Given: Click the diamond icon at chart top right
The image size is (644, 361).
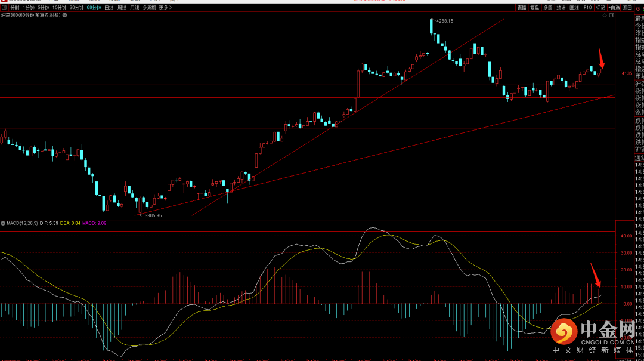Looking at the screenshot, I should pos(605,16).
